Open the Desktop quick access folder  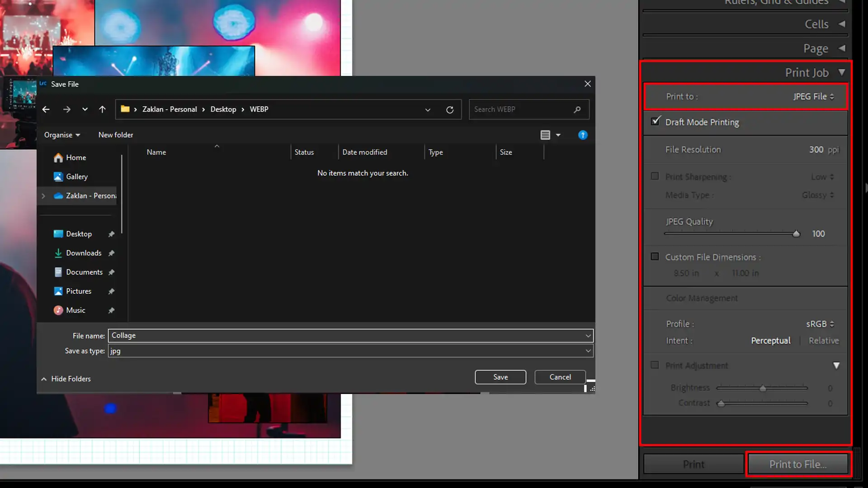pos(79,234)
